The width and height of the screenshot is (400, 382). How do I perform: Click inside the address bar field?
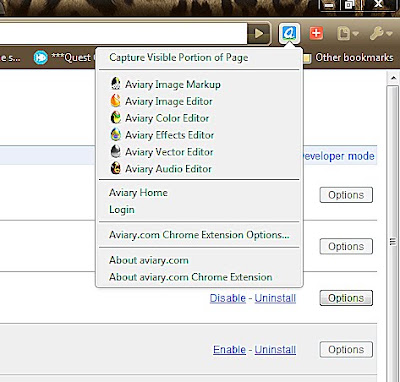click(123, 33)
